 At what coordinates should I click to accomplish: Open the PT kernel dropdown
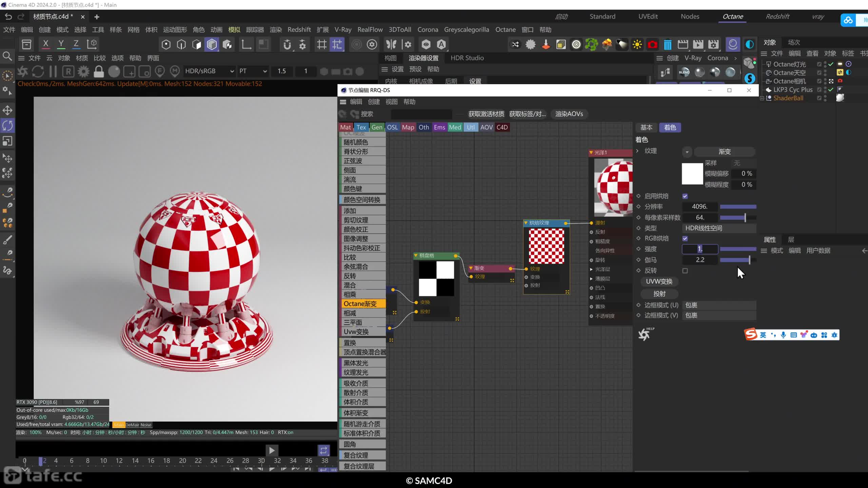253,71
